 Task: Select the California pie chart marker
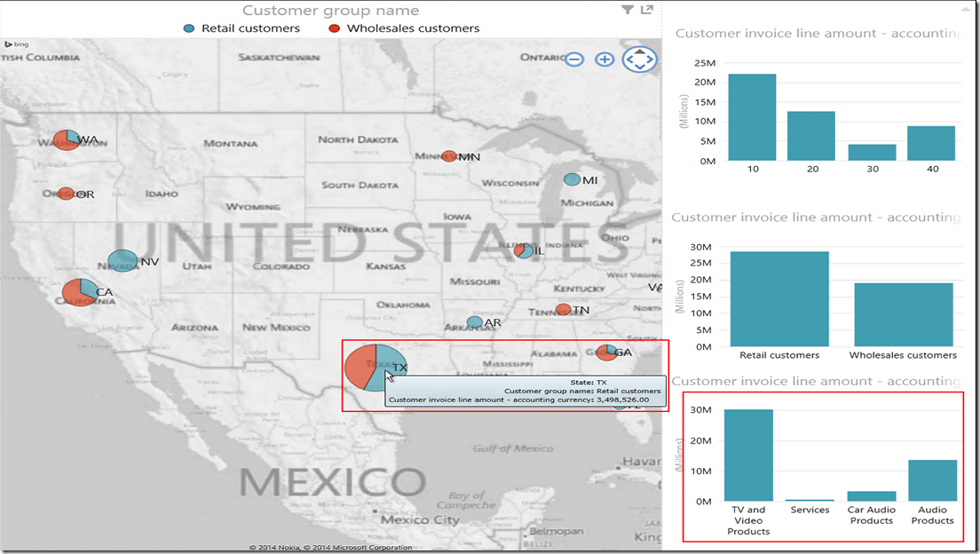point(80,292)
